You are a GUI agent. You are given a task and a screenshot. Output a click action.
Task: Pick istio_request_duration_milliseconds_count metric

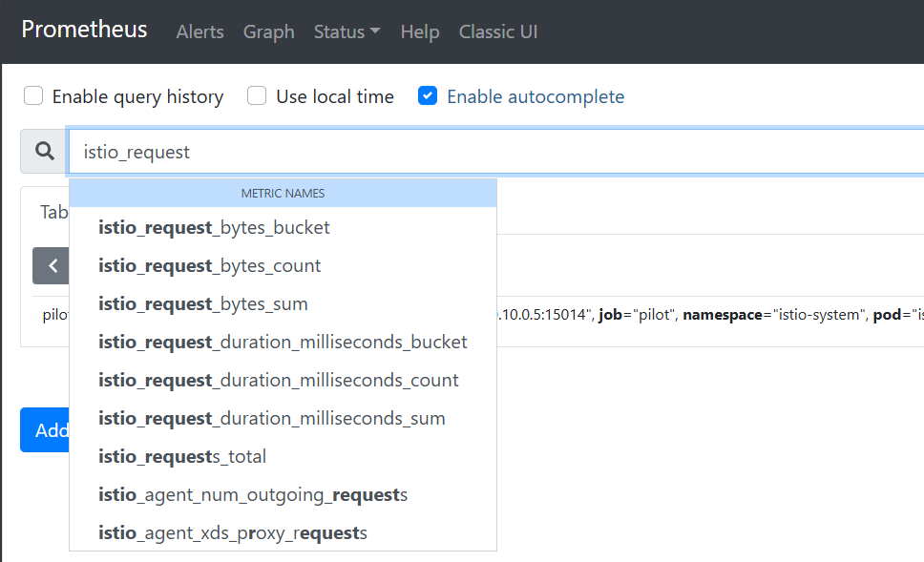tap(283, 380)
